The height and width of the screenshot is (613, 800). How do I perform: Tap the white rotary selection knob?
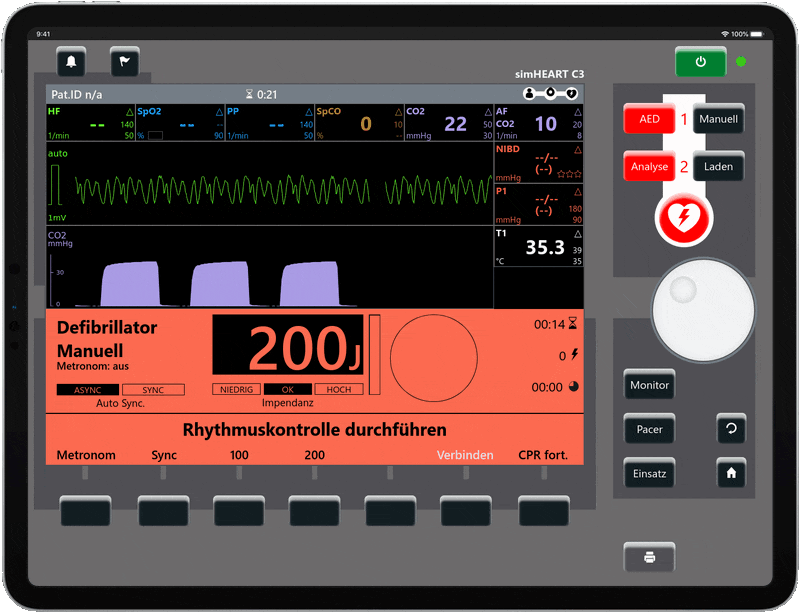(x=704, y=310)
